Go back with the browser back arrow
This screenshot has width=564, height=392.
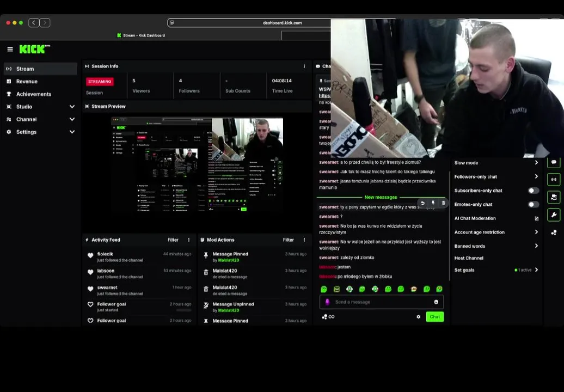click(34, 23)
